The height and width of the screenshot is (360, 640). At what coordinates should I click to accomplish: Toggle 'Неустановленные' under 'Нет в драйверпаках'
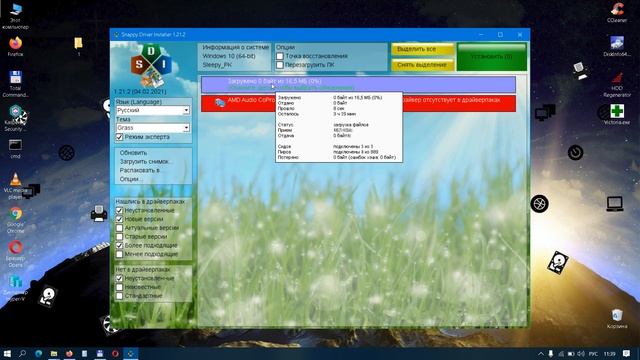click(x=120, y=278)
